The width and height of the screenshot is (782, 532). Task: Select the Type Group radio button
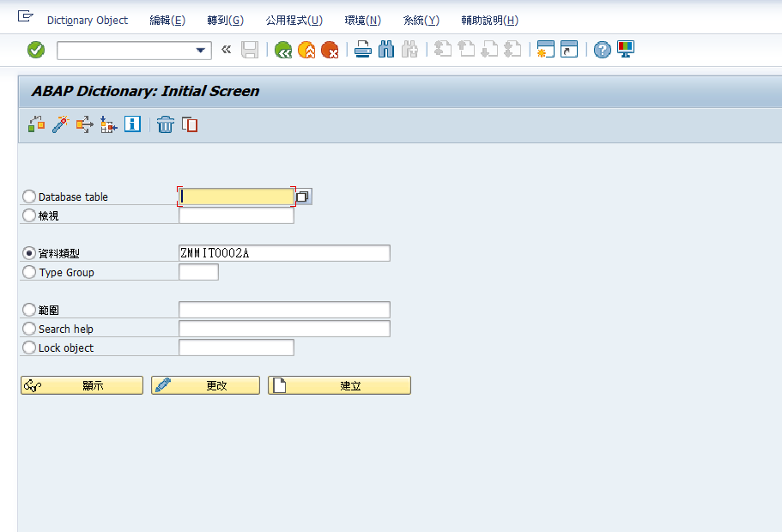click(28, 272)
